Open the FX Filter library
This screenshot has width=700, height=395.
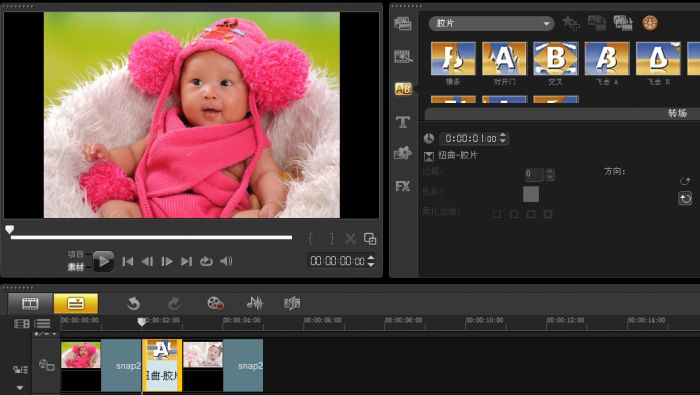pos(403,186)
